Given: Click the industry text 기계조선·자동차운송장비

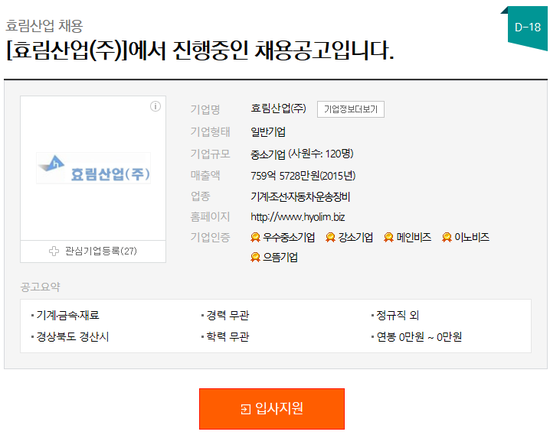Looking at the screenshot, I should coord(300,197).
